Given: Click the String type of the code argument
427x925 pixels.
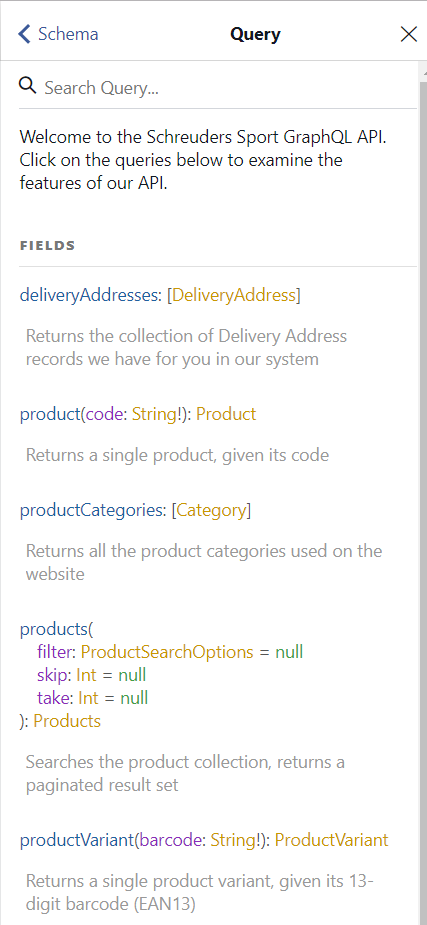Looking at the screenshot, I should (152, 414).
